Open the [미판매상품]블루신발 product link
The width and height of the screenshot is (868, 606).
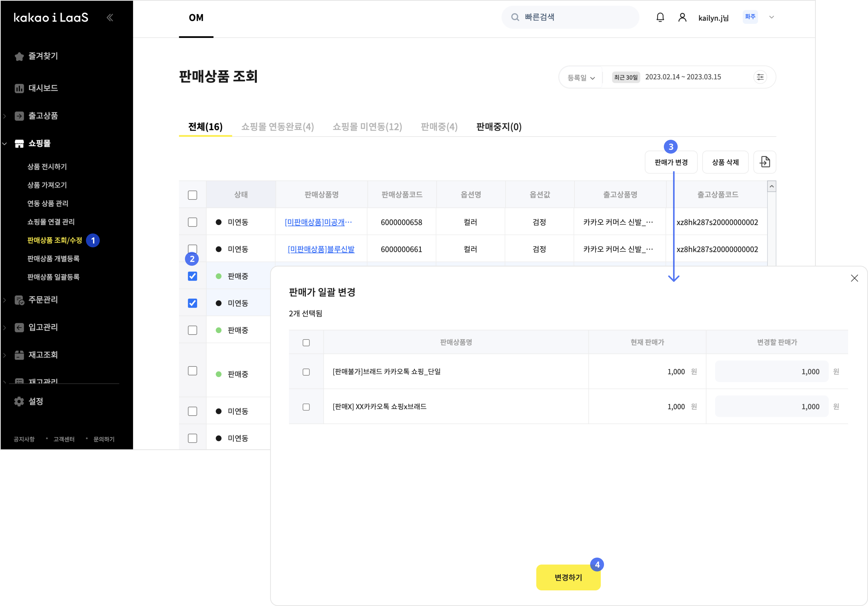[321, 249]
